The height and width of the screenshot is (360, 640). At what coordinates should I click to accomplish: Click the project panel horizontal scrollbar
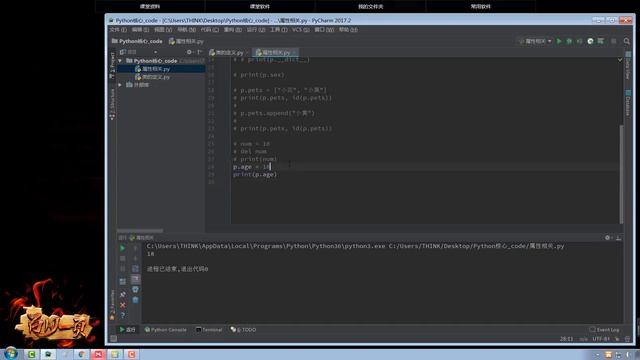point(140,231)
